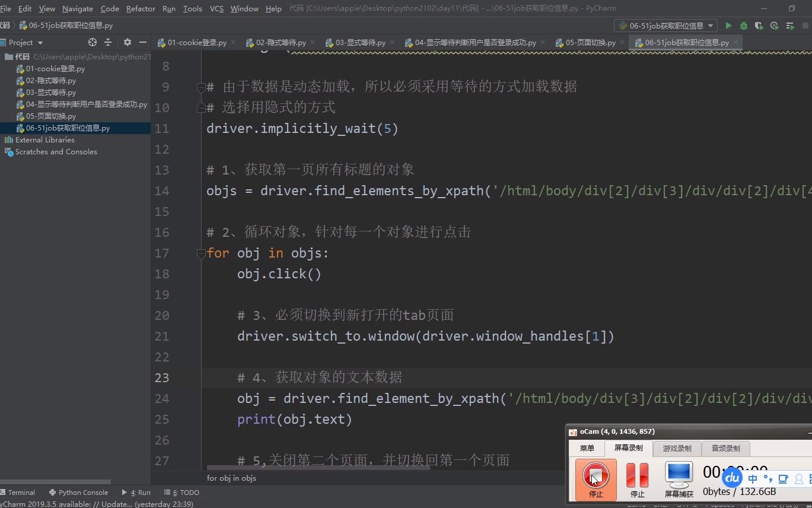
Task: Switch to the 01-cookie登录.py editor tab
Action: 197,42
